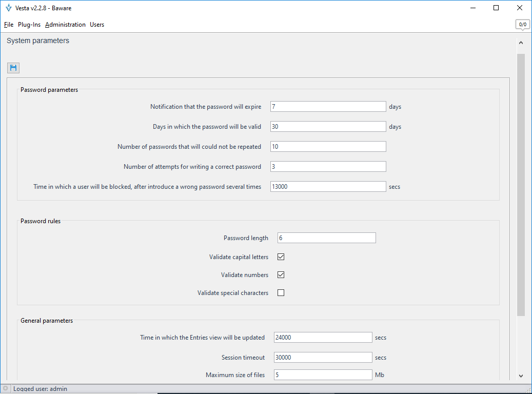
Task: Disable the Validate numbers checkbox
Action: 281,275
